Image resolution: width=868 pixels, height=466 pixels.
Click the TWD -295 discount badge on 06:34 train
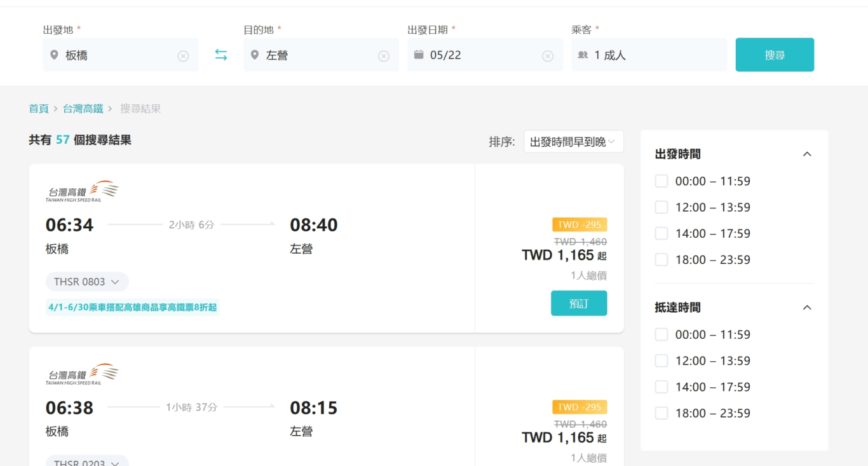[x=580, y=224]
